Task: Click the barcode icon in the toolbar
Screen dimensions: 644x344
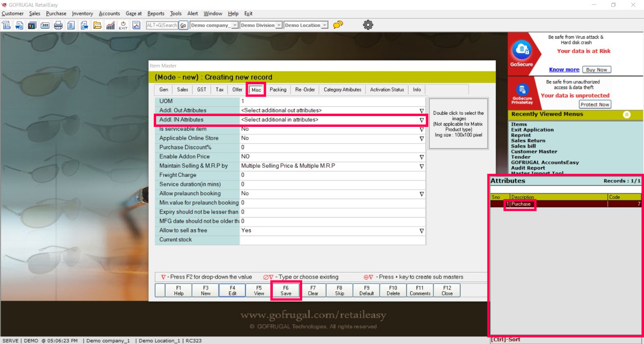Action: click(x=45, y=25)
